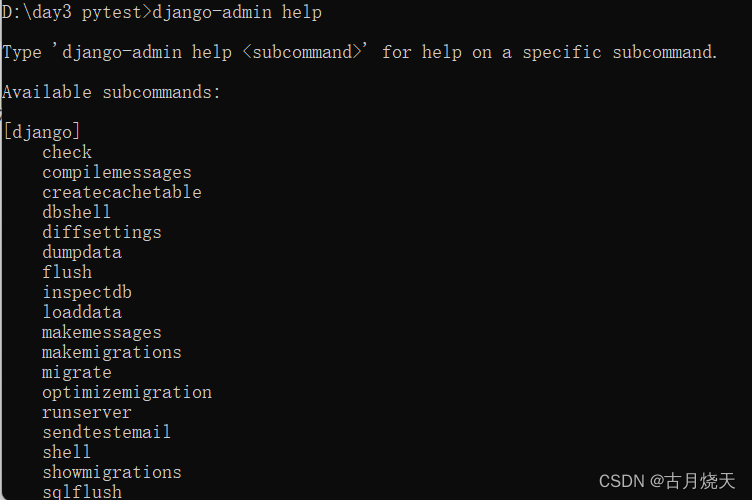Select the migrate line
752x500 pixels.
click(x=77, y=372)
